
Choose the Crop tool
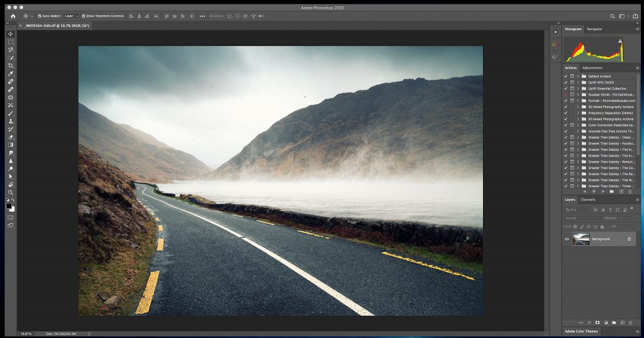[x=11, y=65]
